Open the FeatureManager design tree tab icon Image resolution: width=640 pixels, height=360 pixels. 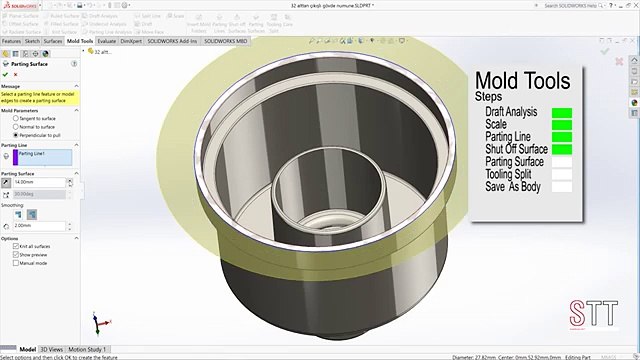tap(6, 54)
